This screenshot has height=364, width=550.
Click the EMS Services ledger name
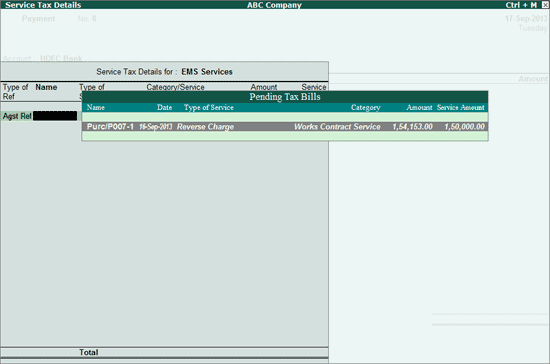tap(207, 72)
